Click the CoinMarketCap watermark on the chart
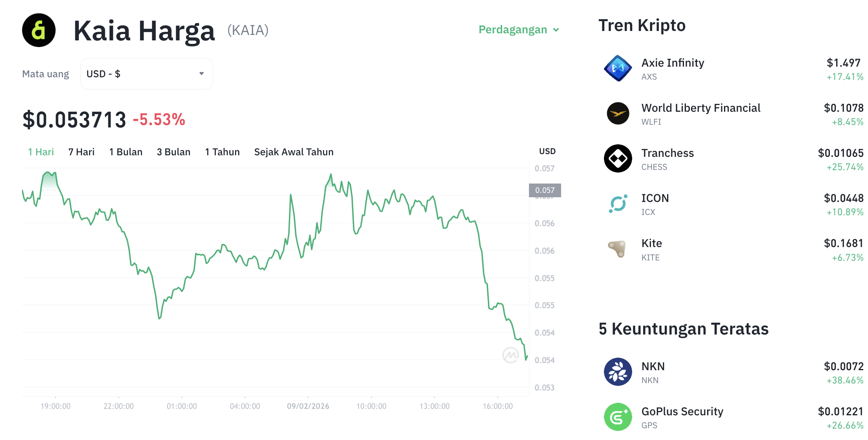This screenshot has width=868, height=440. click(511, 355)
